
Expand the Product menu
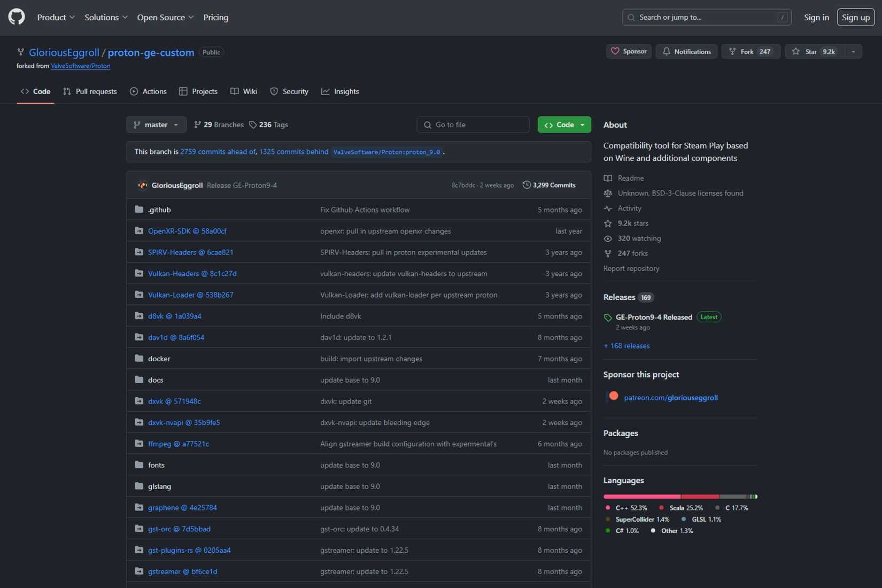pos(56,17)
